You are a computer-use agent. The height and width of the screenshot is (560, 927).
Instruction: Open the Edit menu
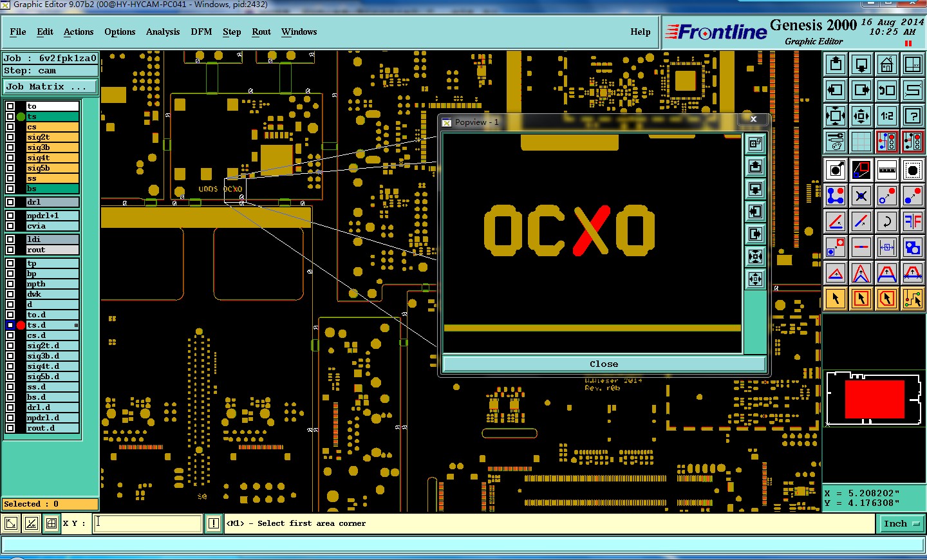[x=45, y=32]
